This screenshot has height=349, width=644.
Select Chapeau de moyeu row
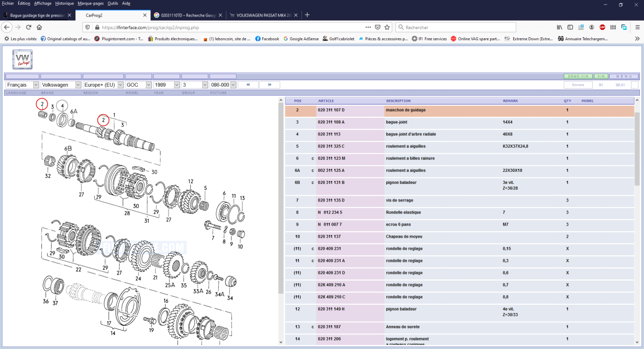459,237
